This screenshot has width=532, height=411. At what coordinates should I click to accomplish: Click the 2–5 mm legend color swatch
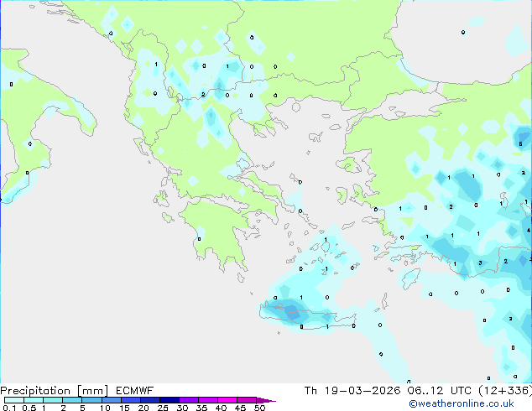(x=72, y=400)
